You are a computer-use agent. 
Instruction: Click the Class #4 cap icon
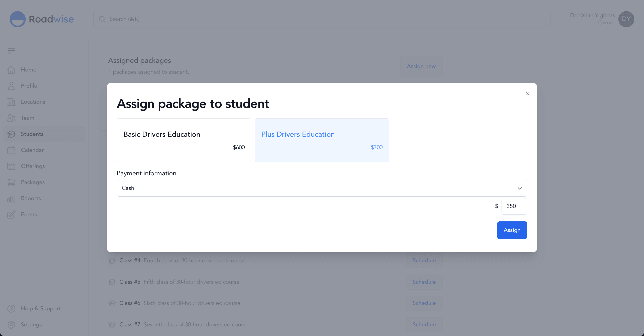pos(112,260)
